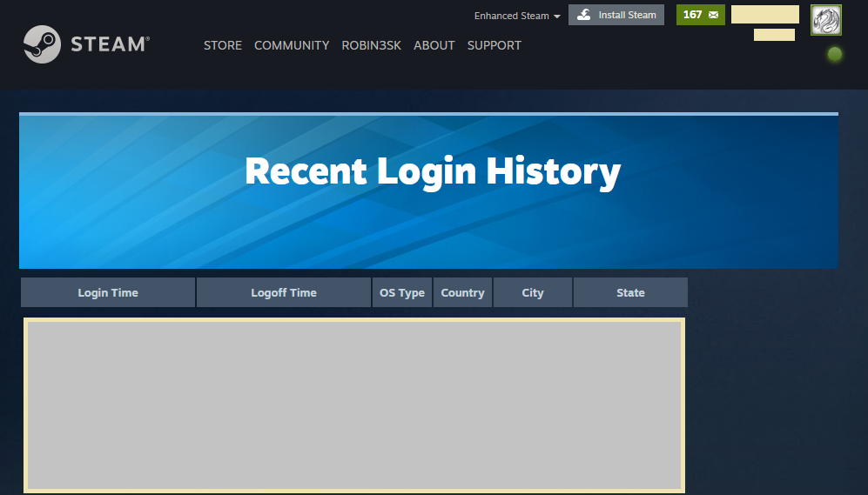
Task: Open the 167 notifications inbox
Action: [x=700, y=15]
